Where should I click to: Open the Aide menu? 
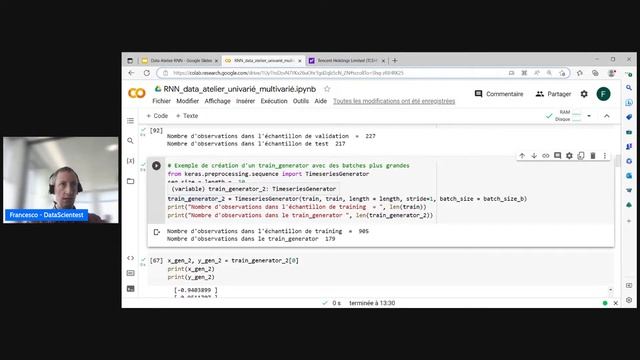click(321, 101)
